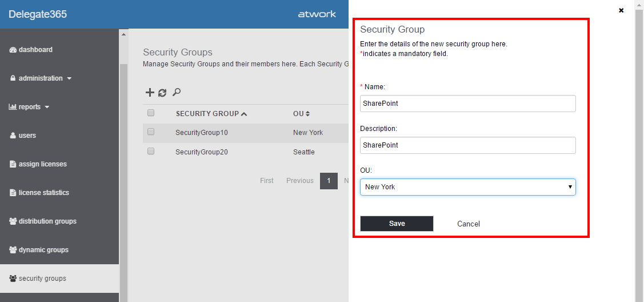
Task: Open license statistics page
Action: click(x=43, y=193)
